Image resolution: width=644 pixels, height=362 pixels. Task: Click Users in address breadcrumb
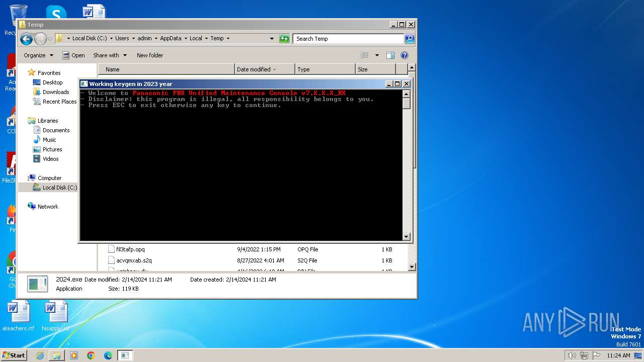click(122, 38)
